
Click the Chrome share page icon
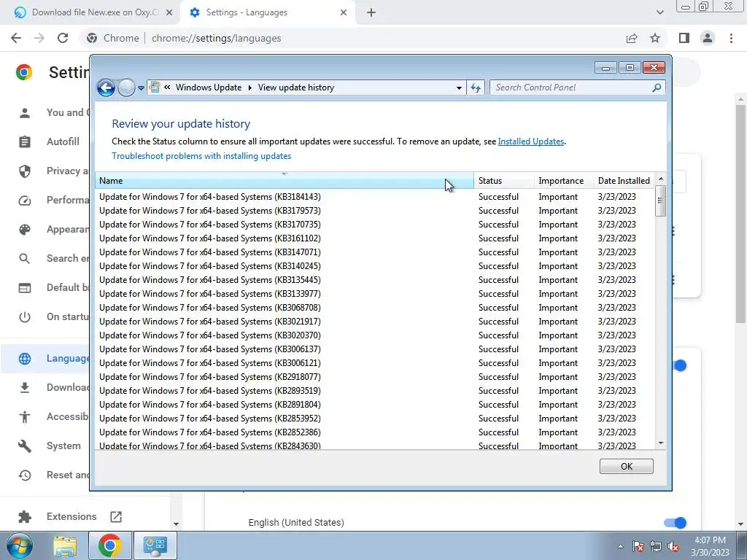(632, 38)
